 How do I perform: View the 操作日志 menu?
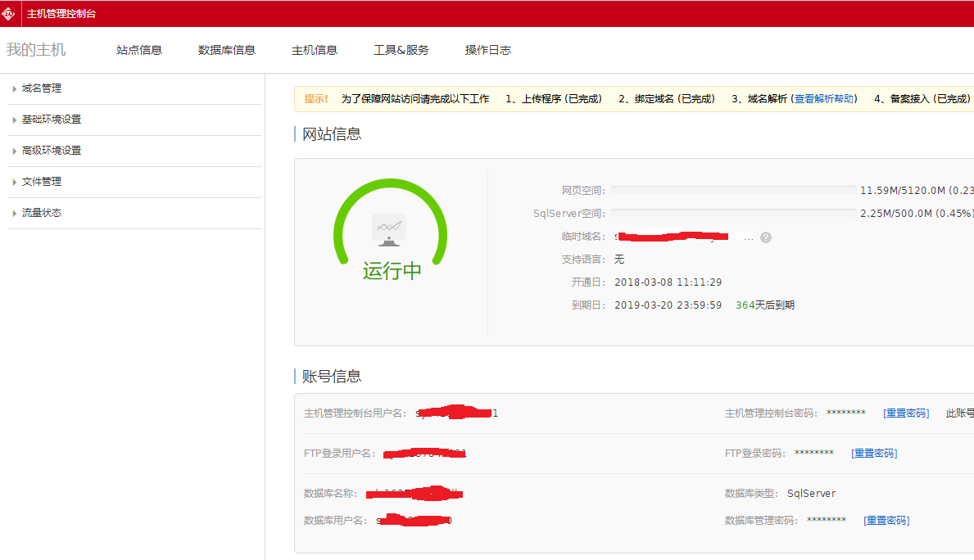tap(488, 50)
